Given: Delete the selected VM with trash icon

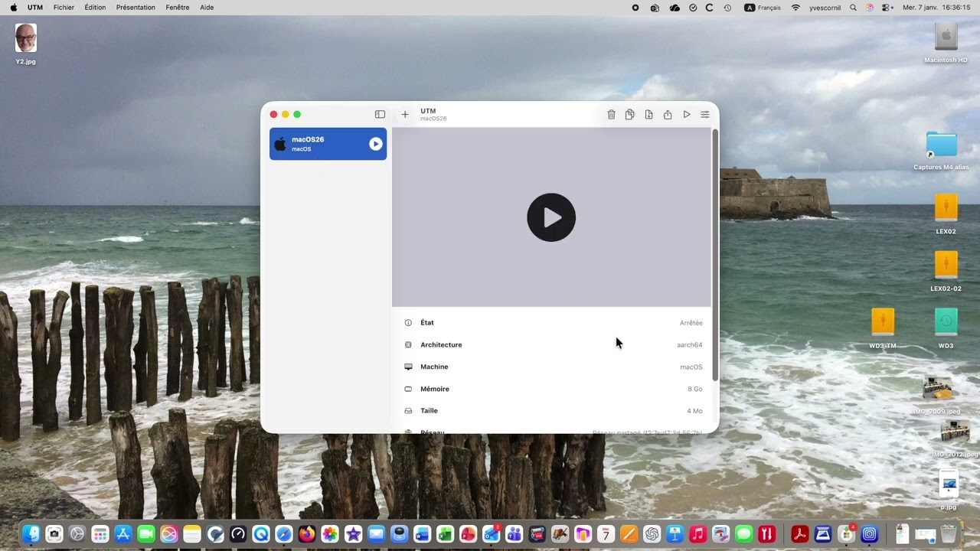Looking at the screenshot, I should click(x=611, y=114).
